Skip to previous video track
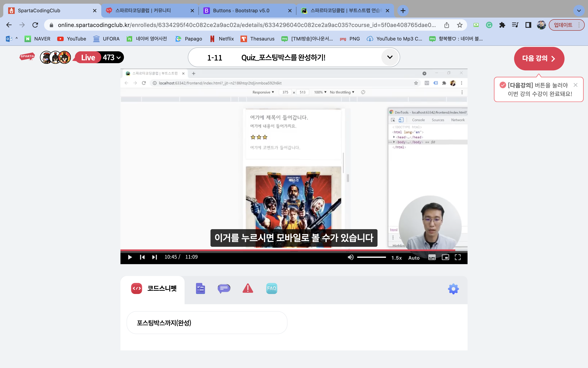This screenshot has width=588, height=368. 142,257
